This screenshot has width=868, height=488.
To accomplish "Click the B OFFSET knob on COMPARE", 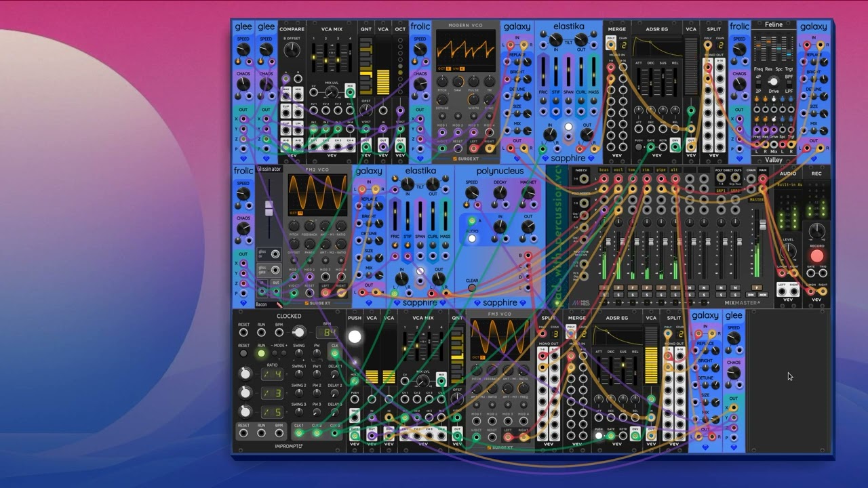I will tap(292, 49).
